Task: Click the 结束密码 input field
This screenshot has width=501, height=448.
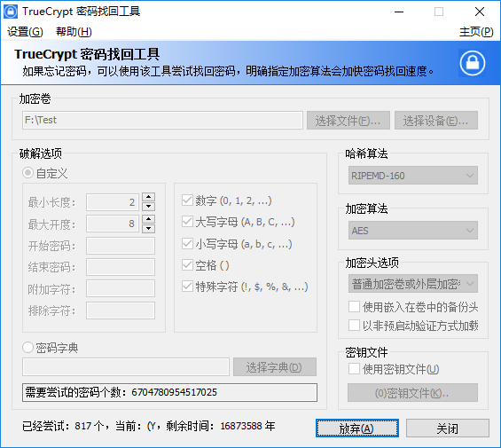Action: (x=121, y=267)
